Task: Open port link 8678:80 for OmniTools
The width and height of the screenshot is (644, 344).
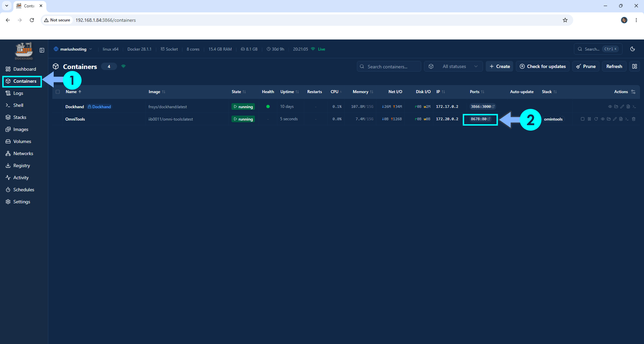Action: (x=480, y=119)
